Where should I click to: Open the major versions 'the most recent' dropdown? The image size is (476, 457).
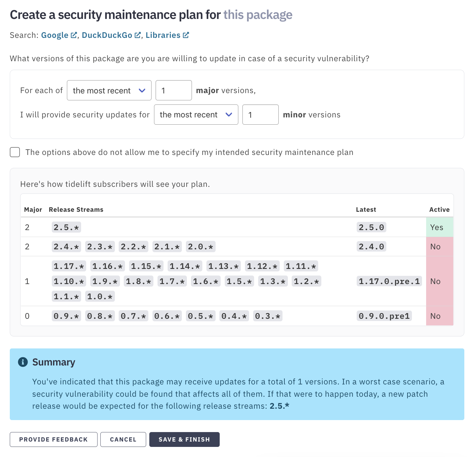click(109, 90)
